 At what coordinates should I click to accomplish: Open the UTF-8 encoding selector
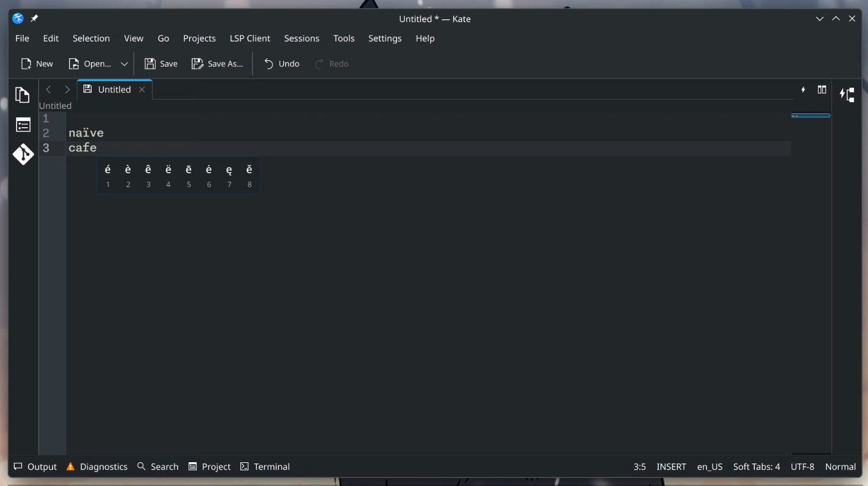pyautogui.click(x=802, y=467)
